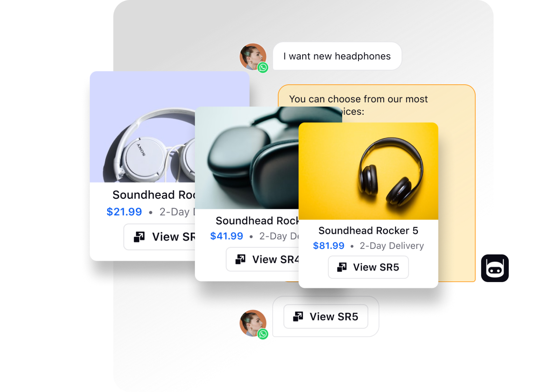
Task: Click the link icon in the reply View SR5 bubble
Action: tap(298, 316)
